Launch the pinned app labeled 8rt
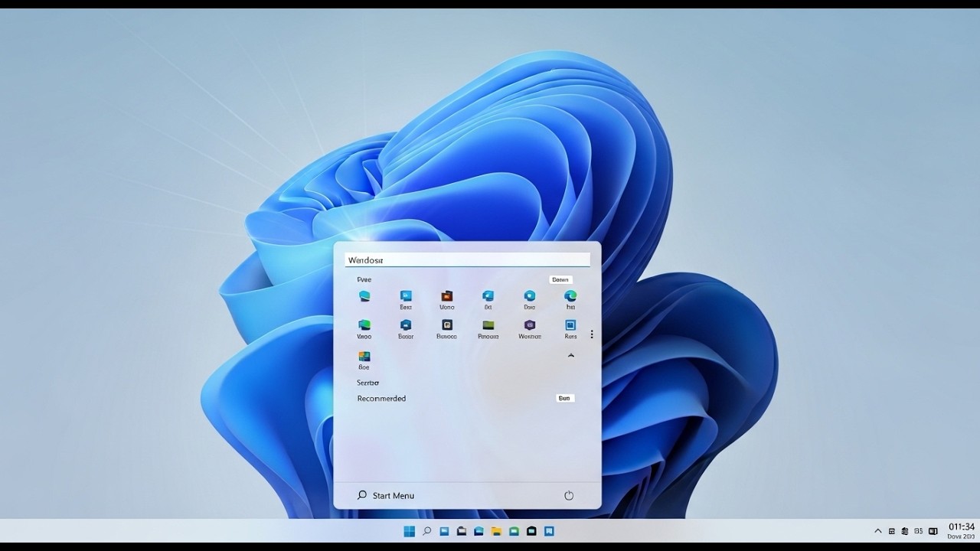The image size is (980, 551). click(488, 300)
